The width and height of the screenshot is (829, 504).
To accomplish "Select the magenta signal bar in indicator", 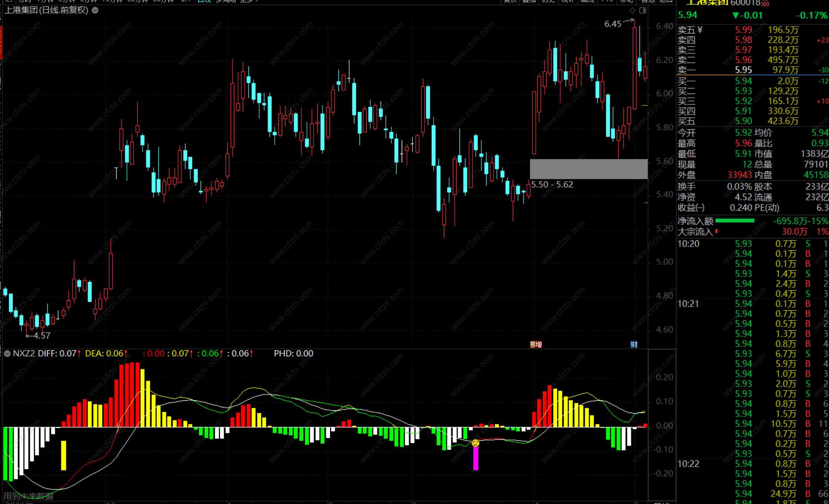I will [476, 458].
